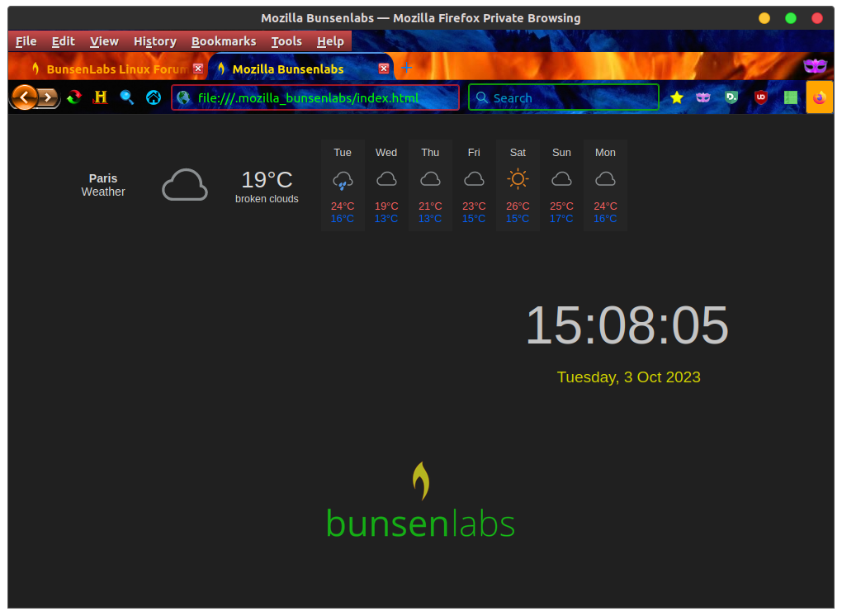Open the uBlock Origin red shield icon
Screen dimensions: 842x616
point(761,97)
